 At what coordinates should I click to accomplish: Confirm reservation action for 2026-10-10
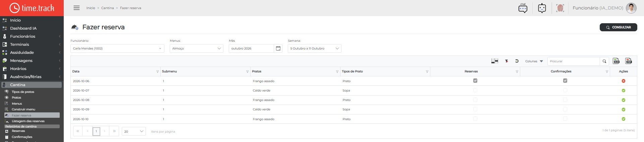623,119
